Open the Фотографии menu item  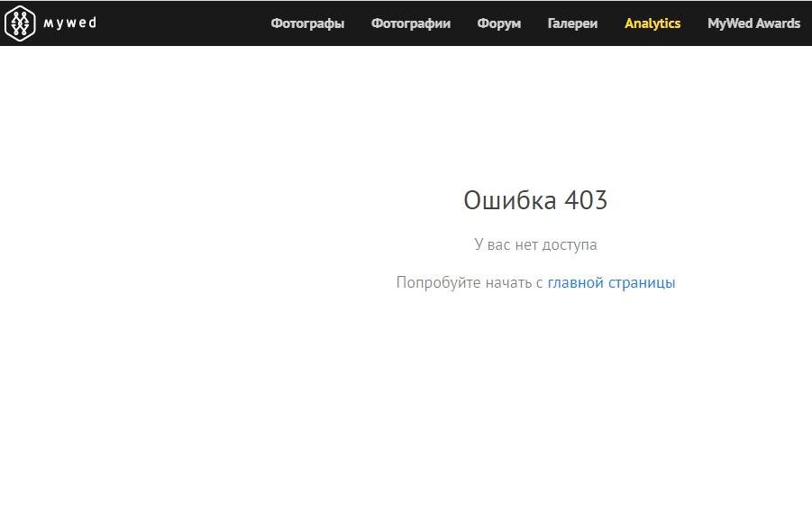click(411, 23)
